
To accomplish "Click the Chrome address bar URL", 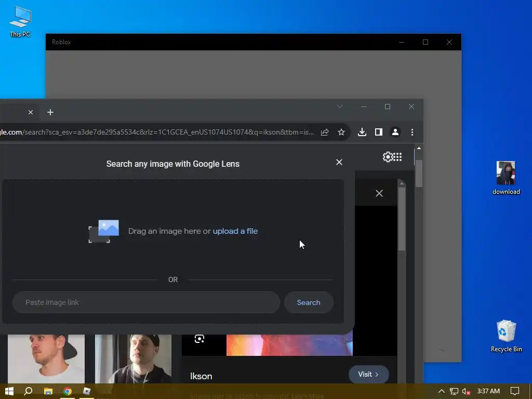I will (x=157, y=132).
